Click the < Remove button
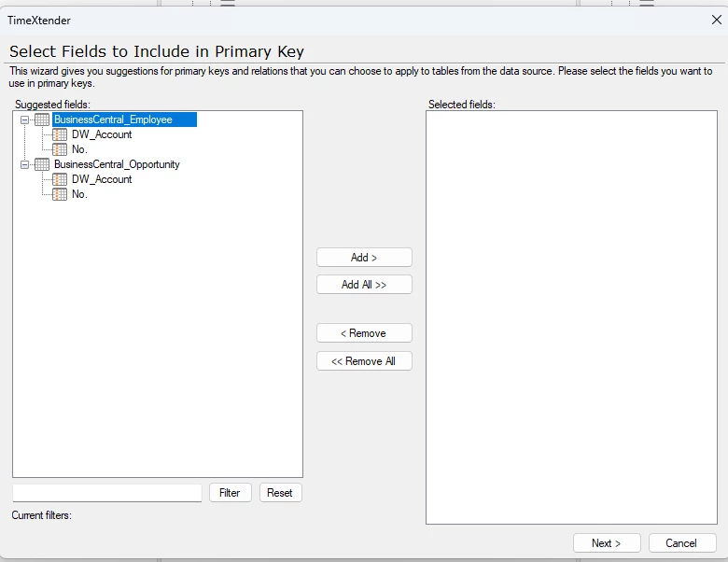Image resolution: width=728 pixels, height=562 pixels. pos(364,333)
